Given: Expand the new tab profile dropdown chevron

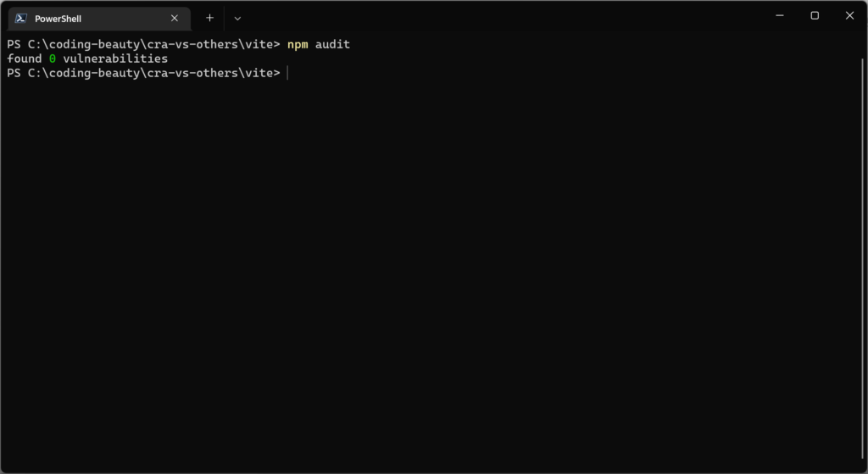Looking at the screenshot, I should pos(237,18).
